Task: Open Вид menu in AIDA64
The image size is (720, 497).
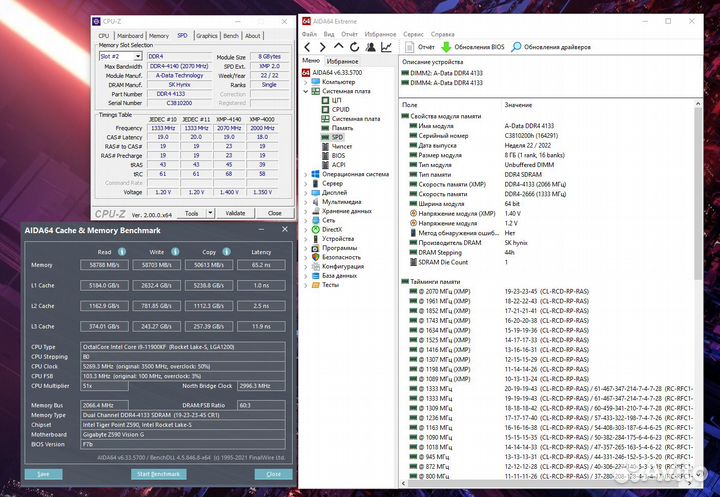Action: pyautogui.click(x=329, y=34)
